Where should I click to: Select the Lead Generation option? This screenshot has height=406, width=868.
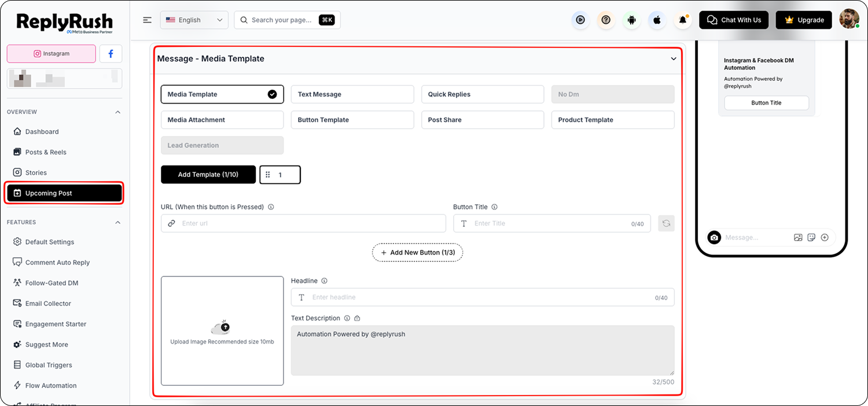coord(222,145)
